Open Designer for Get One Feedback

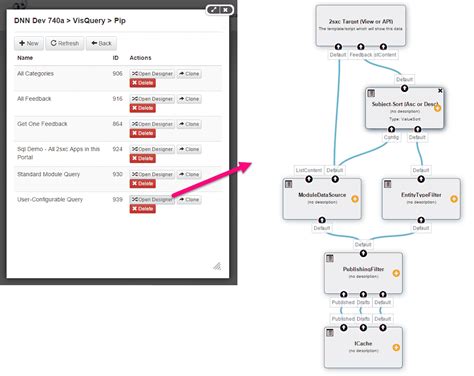point(152,124)
